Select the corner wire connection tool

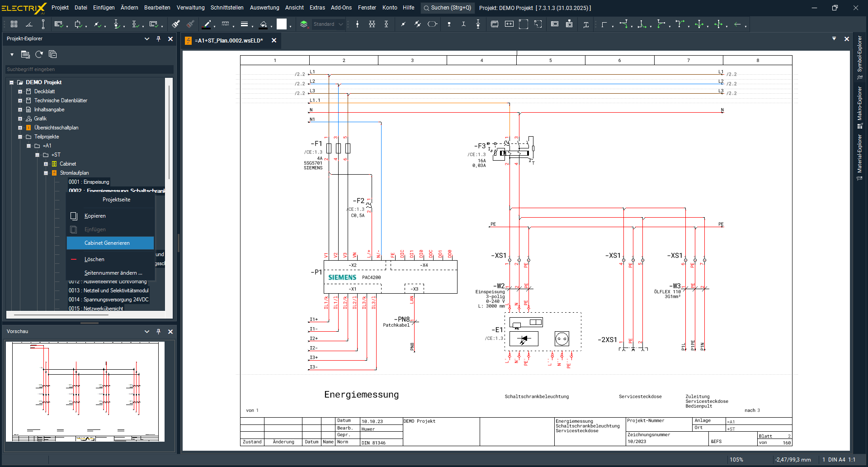(604, 24)
